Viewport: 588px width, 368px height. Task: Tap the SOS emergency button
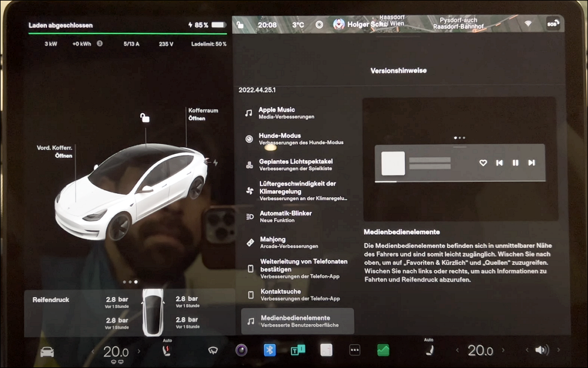553,23
